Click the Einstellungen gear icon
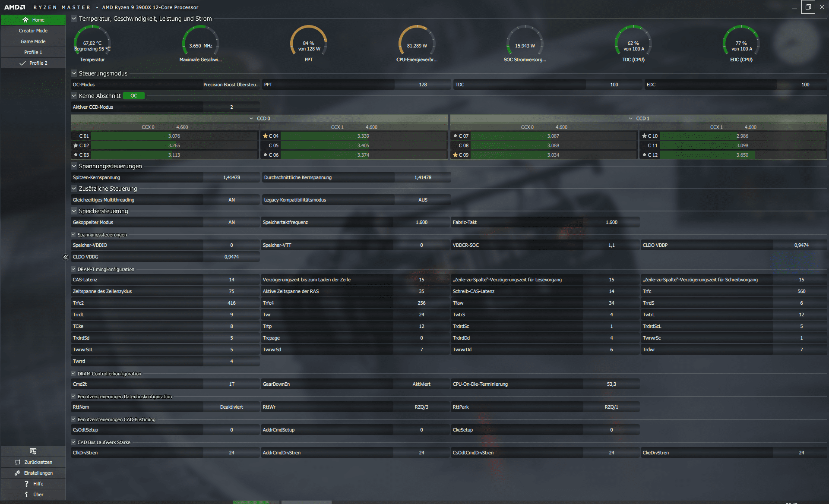The image size is (829, 504). tap(17, 473)
